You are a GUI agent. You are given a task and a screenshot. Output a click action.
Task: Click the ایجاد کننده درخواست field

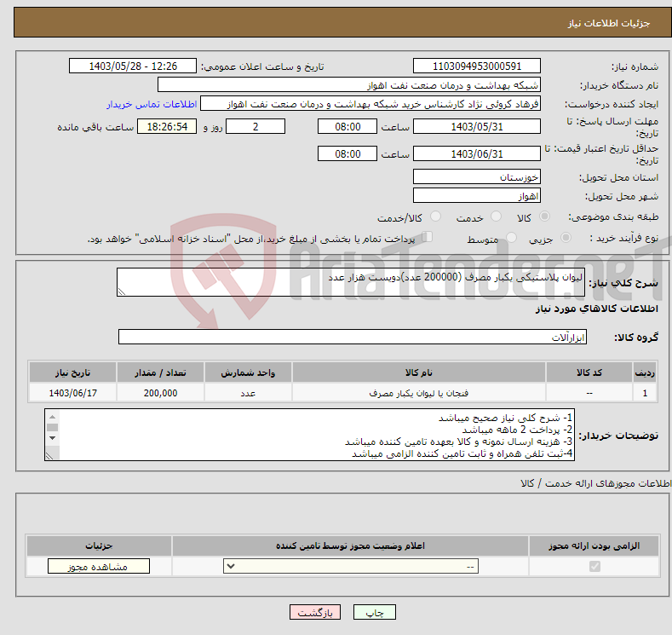click(x=370, y=104)
